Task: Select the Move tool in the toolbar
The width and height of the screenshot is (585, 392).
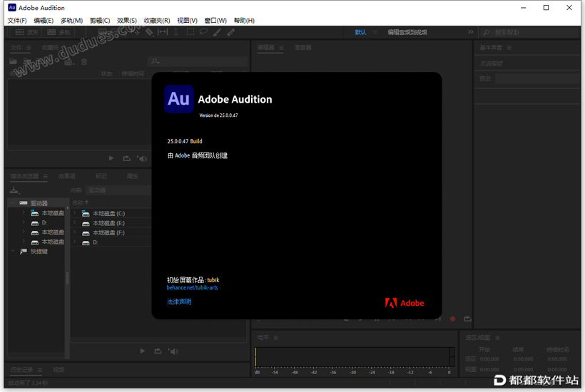Action: pyautogui.click(x=135, y=32)
